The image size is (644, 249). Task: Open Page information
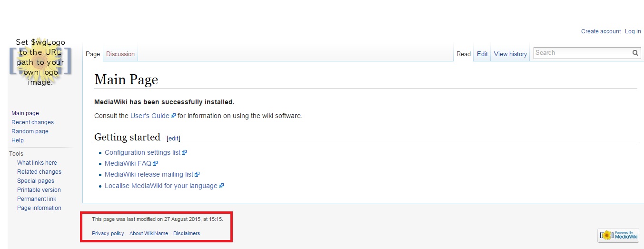[x=39, y=208]
